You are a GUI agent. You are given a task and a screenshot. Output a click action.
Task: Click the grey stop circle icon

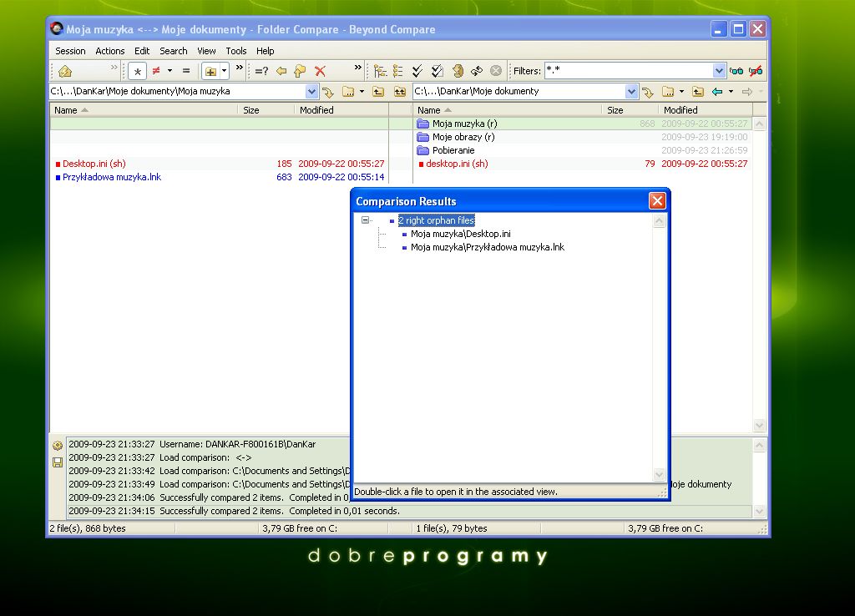tap(496, 71)
